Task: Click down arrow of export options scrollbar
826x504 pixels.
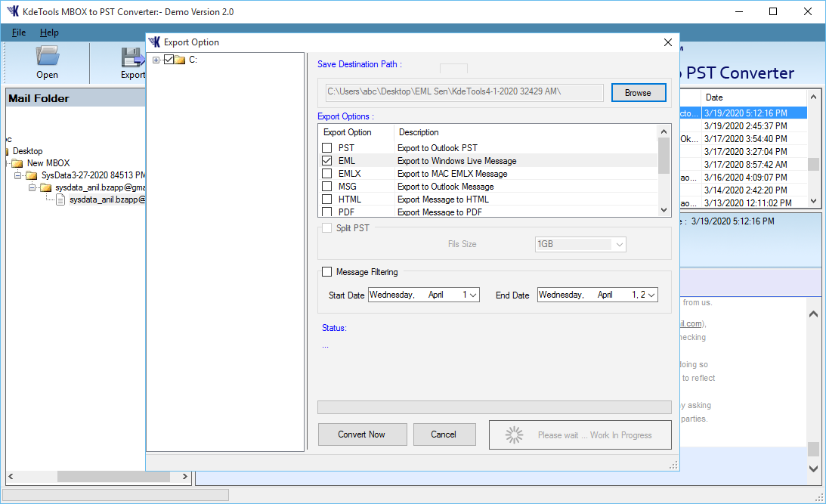Action: click(664, 210)
